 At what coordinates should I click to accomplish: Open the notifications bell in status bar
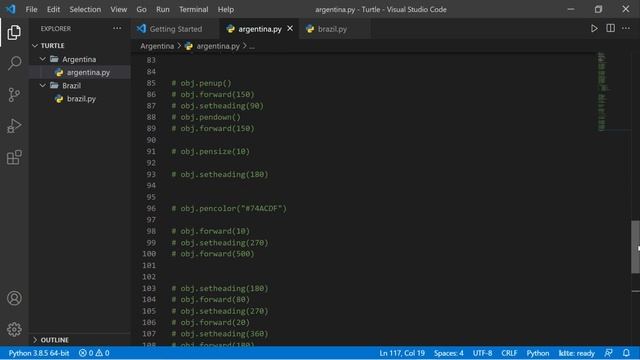pos(626,353)
